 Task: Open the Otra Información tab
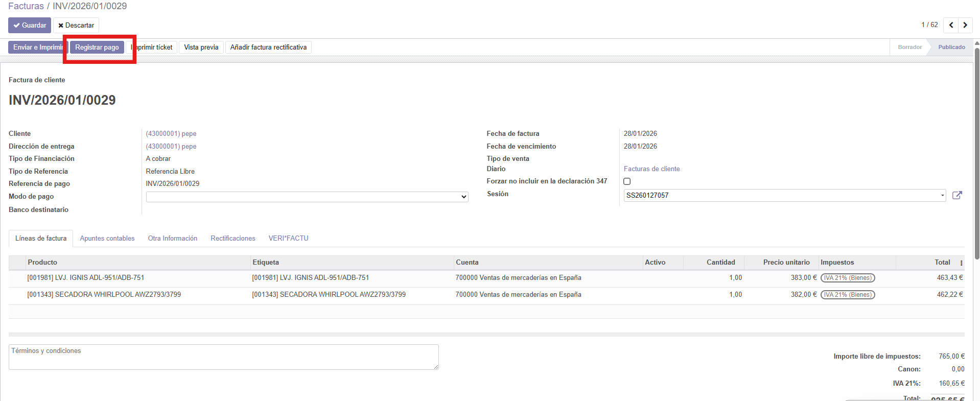pyautogui.click(x=173, y=238)
